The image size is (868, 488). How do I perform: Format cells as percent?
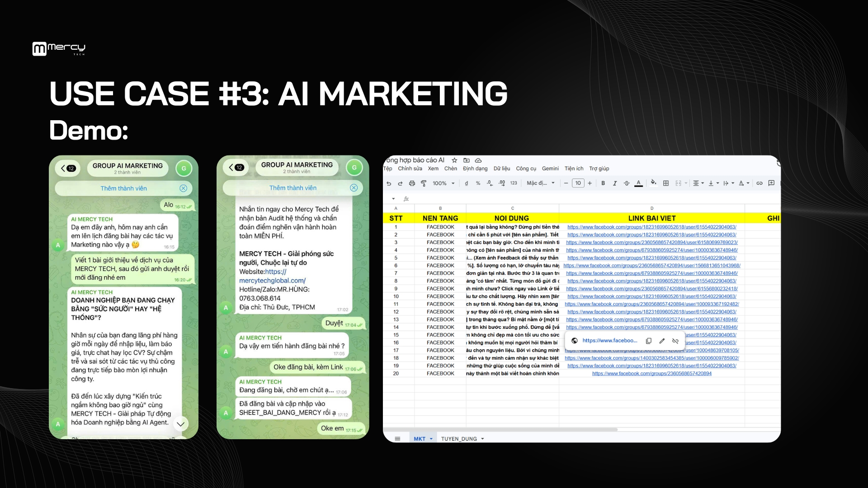(478, 183)
